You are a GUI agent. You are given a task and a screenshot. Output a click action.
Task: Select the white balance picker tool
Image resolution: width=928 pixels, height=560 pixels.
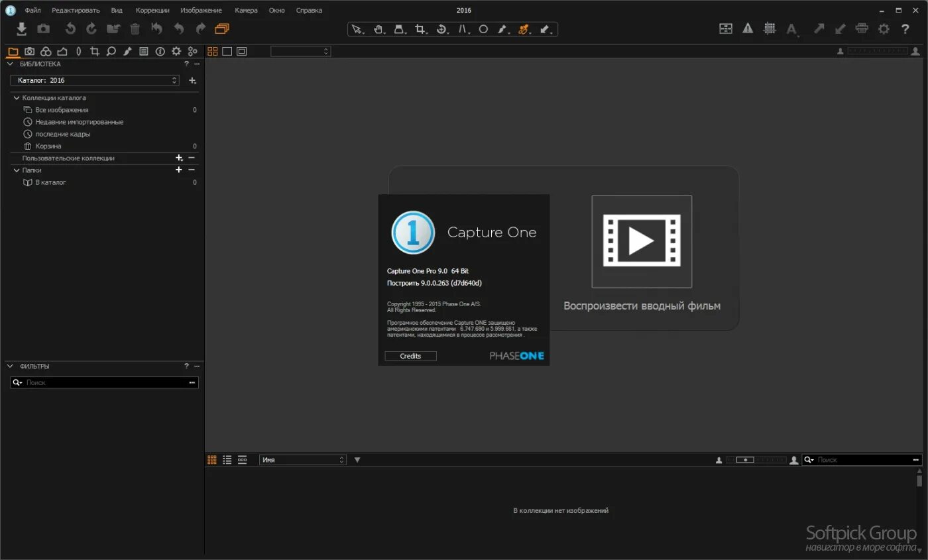click(x=502, y=29)
